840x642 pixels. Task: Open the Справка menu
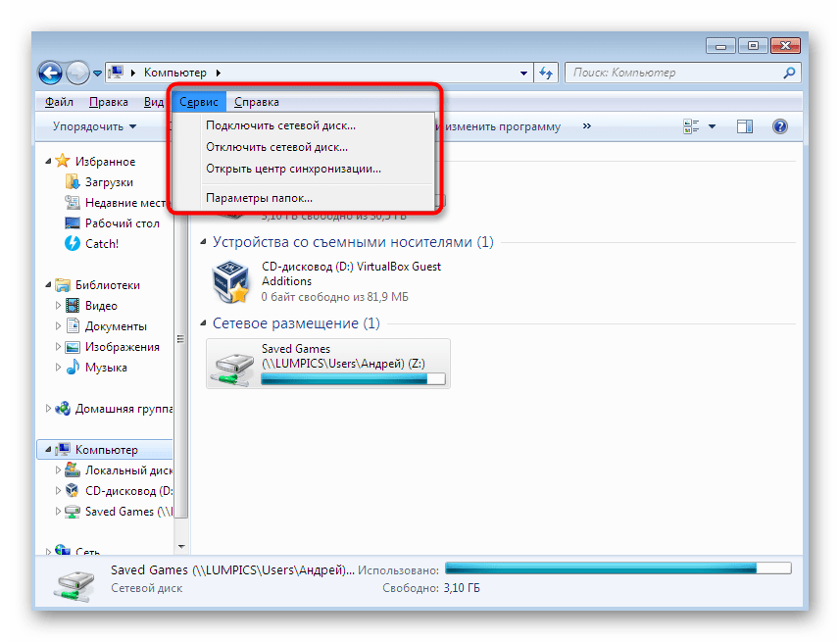(x=257, y=102)
